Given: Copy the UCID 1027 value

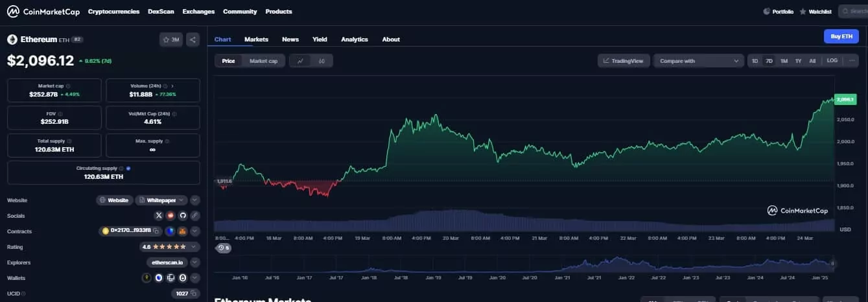Looking at the screenshot, I should (x=194, y=294).
